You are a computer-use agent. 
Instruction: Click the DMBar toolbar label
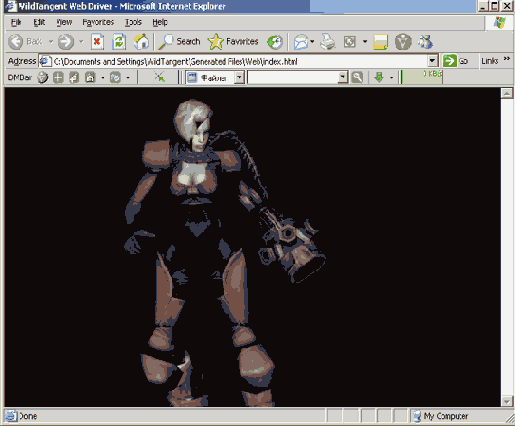coord(20,78)
